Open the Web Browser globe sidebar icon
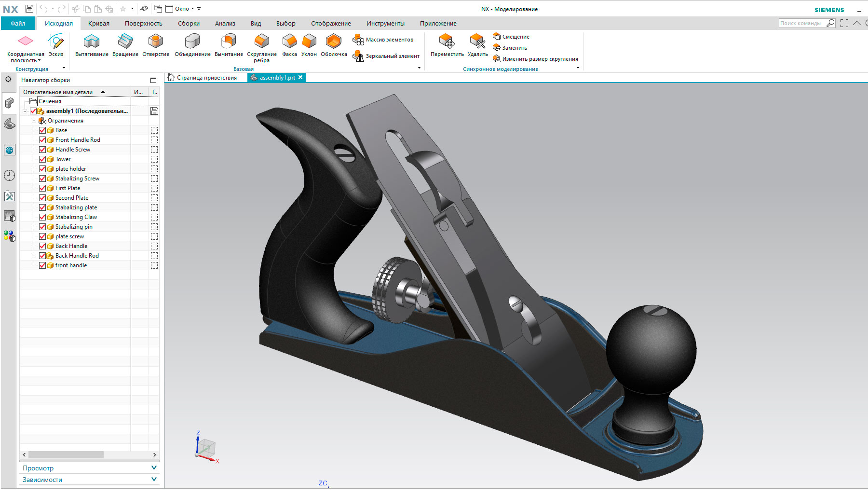The image size is (868, 495). (x=9, y=150)
